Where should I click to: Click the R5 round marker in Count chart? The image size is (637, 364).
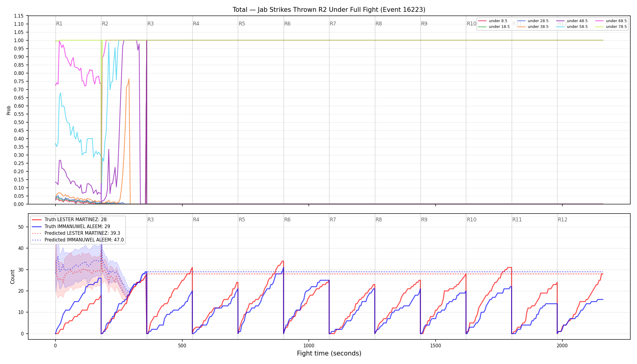242,220
